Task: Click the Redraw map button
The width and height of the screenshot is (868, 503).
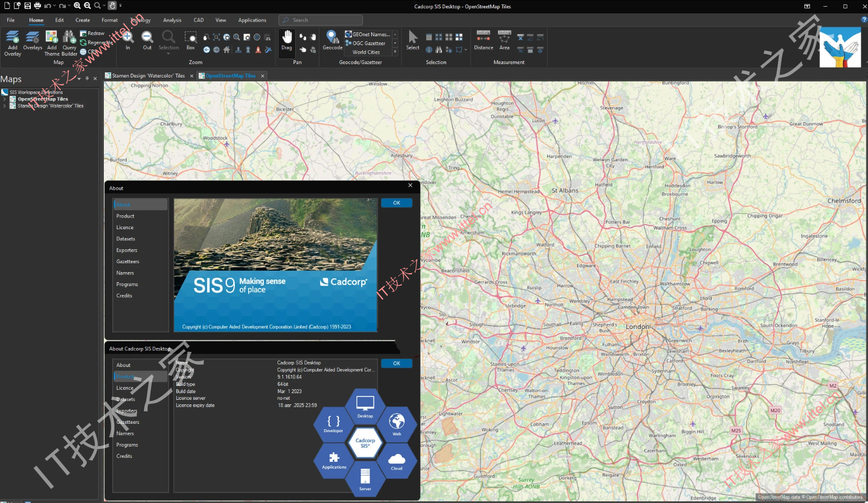Action: [92, 33]
